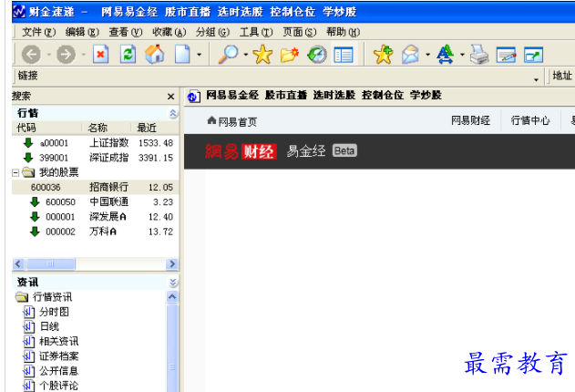575x392 pixels.
Task: Click the 网易首页 home icon
Action: point(211,120)
